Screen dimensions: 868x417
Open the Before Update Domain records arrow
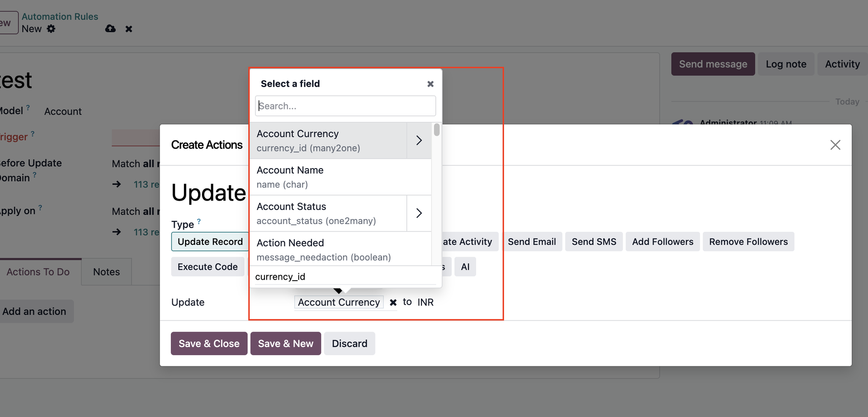coord(117,184)
